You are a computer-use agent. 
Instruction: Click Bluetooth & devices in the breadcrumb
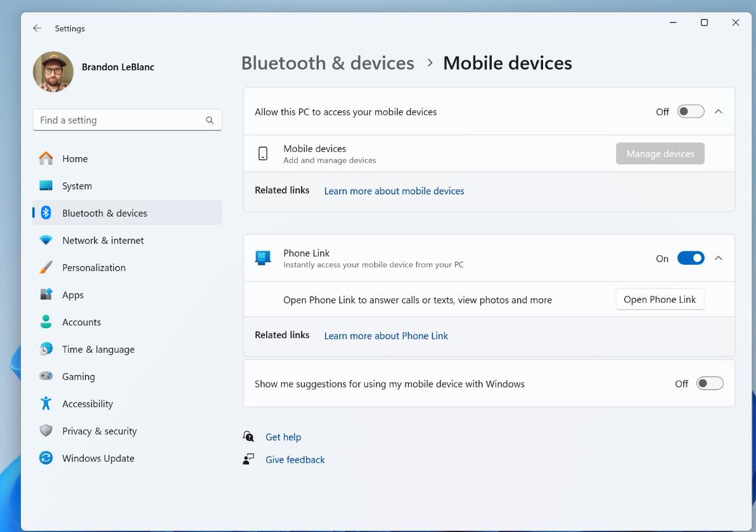[327, 63]
